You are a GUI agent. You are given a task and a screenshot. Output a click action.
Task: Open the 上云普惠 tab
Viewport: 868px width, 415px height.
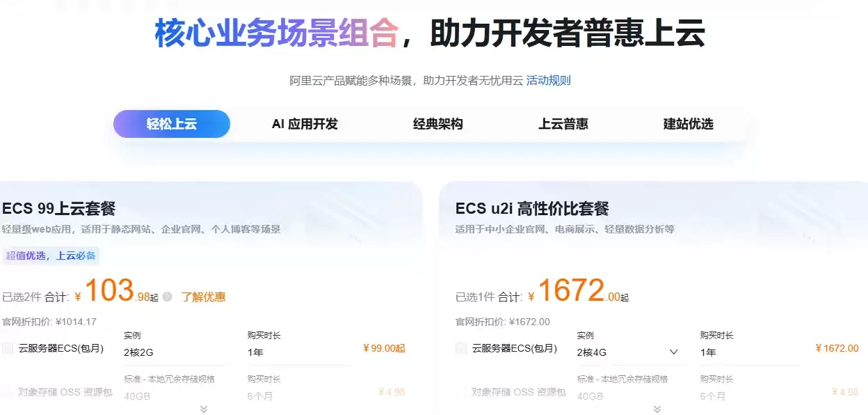563,124
